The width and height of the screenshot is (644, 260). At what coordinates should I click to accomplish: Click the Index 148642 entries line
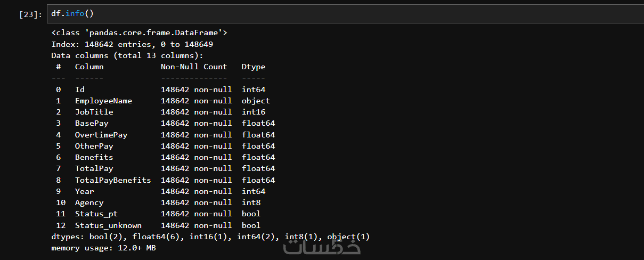pos(132,44)
